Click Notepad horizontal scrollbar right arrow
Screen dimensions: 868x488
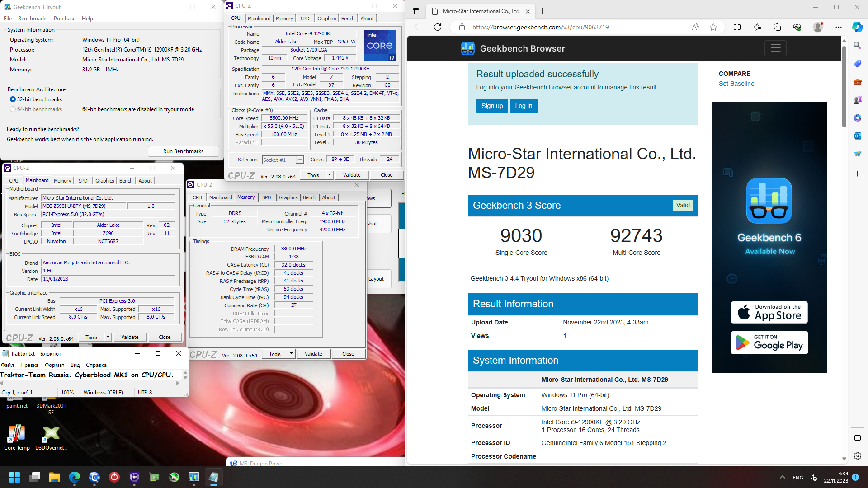click(x=177, y=383)
